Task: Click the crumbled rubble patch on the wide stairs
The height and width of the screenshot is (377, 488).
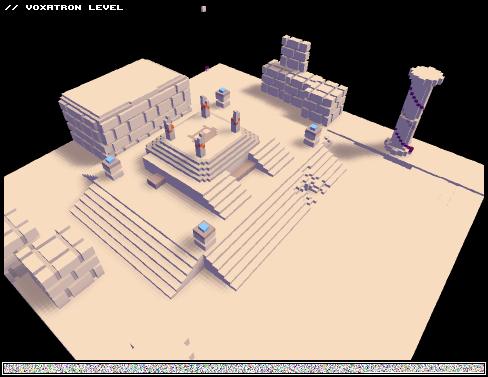Action: [x=312, y=187]
